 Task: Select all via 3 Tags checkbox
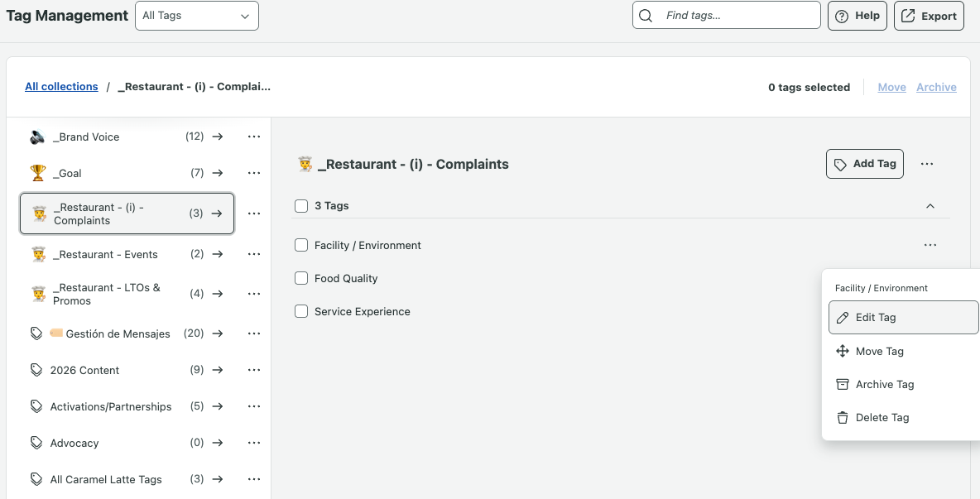[301, 205]
